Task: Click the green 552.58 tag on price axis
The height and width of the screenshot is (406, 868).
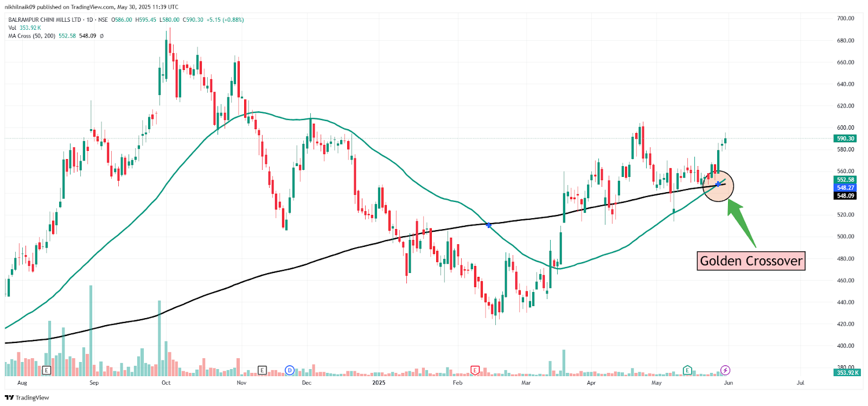Action: pos(845,180)
